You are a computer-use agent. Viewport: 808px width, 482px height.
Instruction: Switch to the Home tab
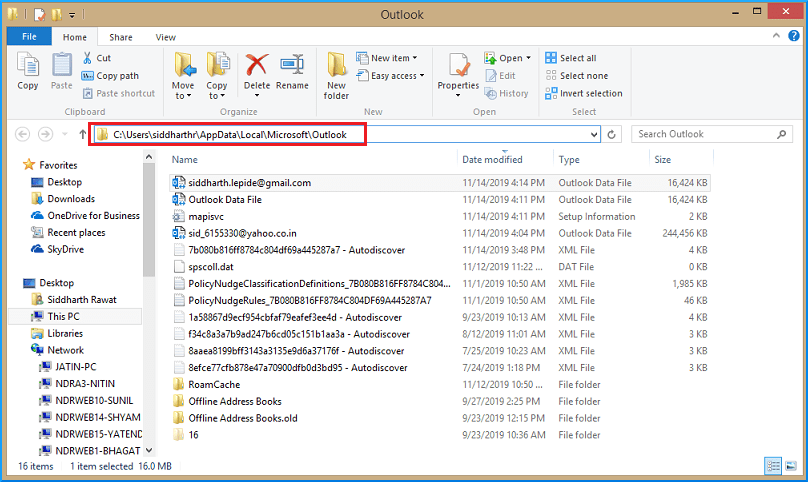(x=75, y=37)
